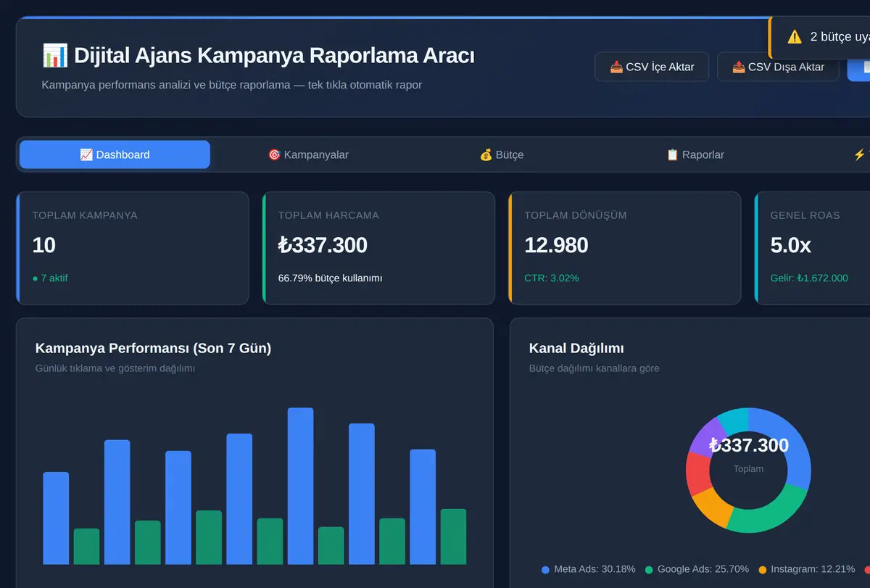Screen dimensions: 870x588
Task: Click the 'CTR: 3.02%' text
Action: pyautogui.click(x=552, y=278)
